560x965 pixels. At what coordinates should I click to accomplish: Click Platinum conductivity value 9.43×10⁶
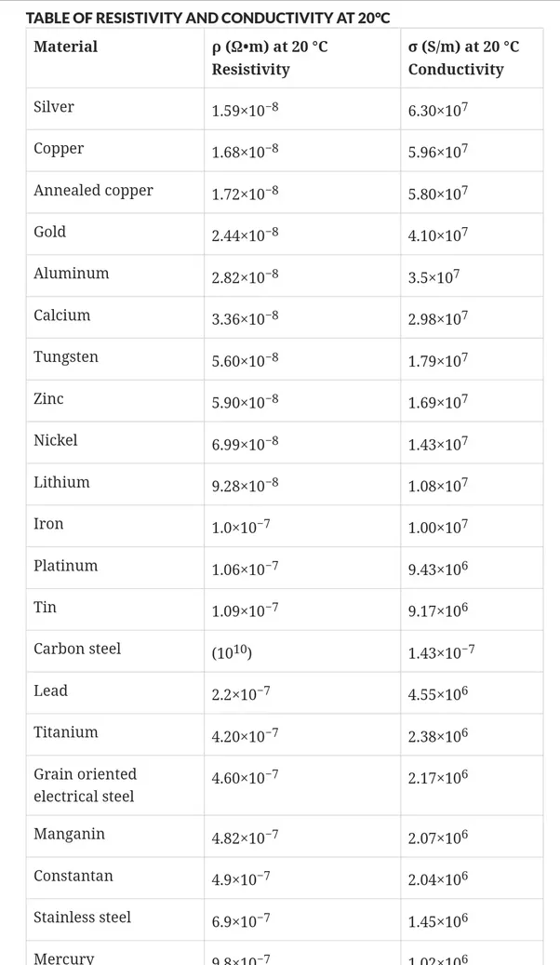point(438,569)
